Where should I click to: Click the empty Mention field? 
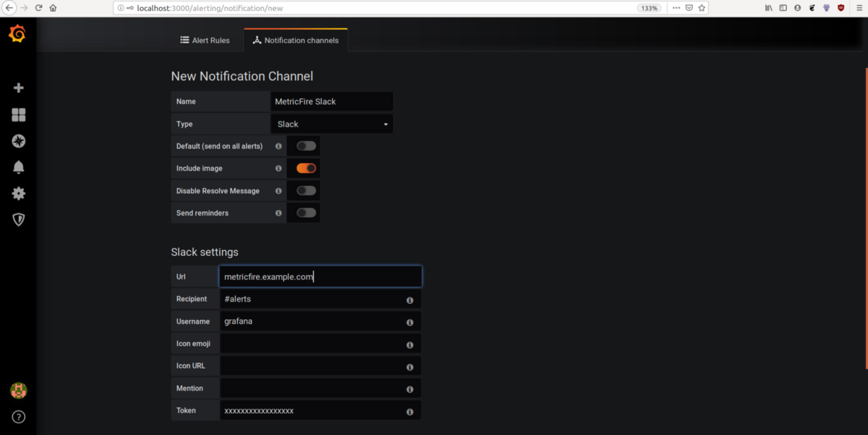click(x=320, y=389)
